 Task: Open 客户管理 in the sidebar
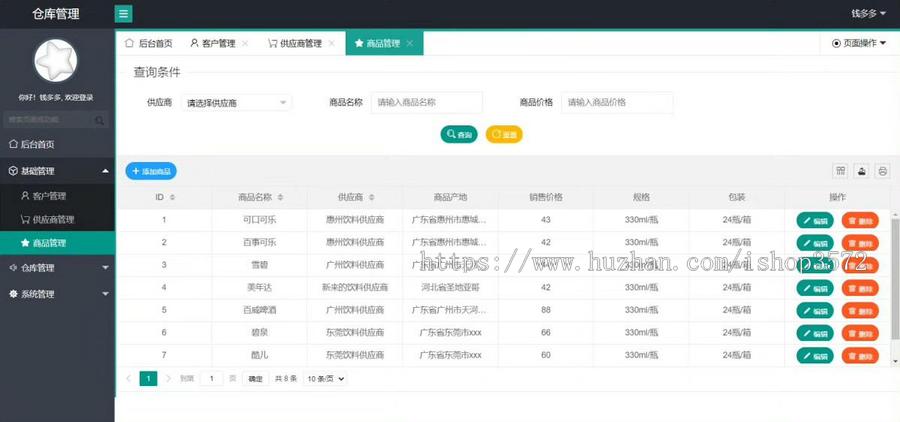57,196
